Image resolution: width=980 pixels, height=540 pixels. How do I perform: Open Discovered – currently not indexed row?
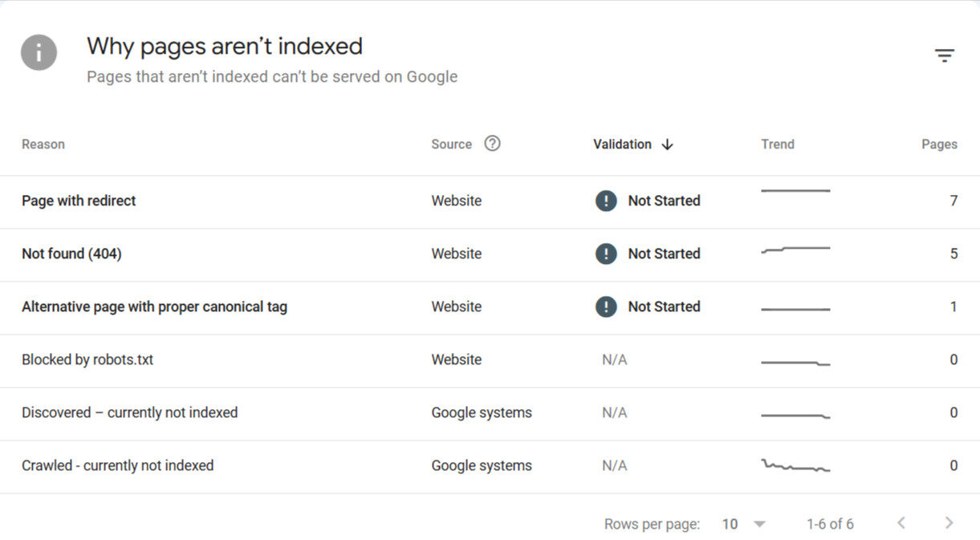click(x=129, y=412)
